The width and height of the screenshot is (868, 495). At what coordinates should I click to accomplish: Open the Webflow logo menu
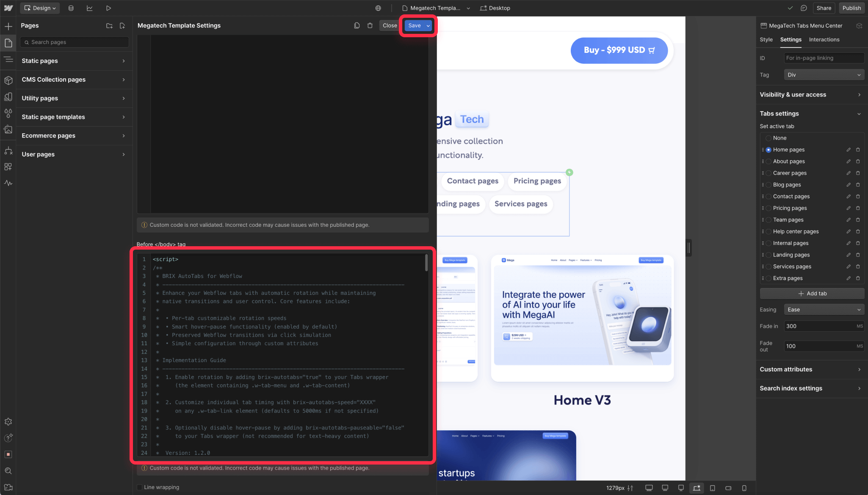click(x=8, y=8)
